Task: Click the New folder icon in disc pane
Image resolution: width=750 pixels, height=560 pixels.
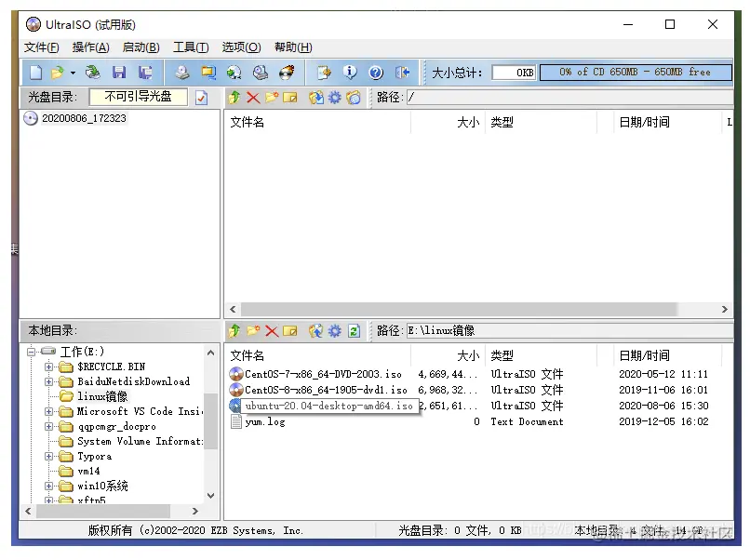Action: (x=271, y=98)
